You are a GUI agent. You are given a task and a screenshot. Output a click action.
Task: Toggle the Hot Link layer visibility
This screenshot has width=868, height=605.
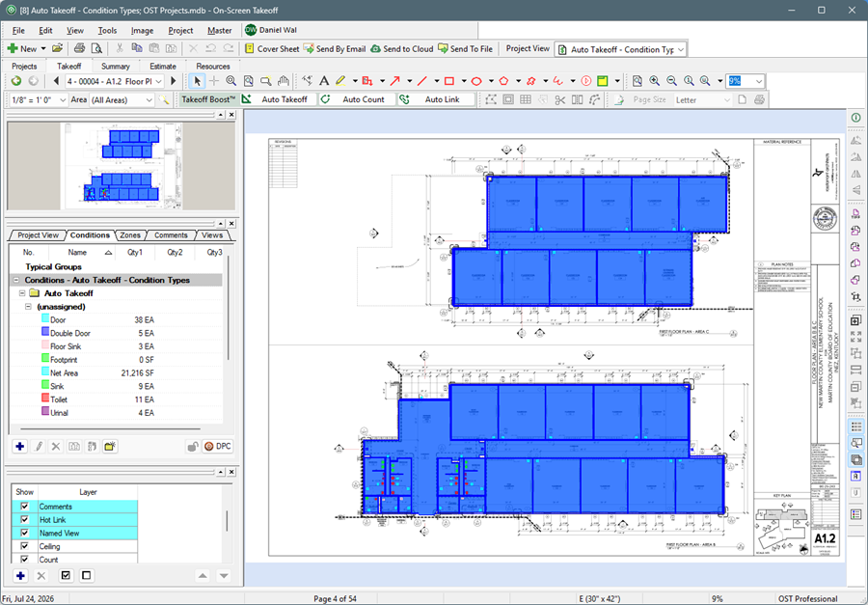[24, 520]
